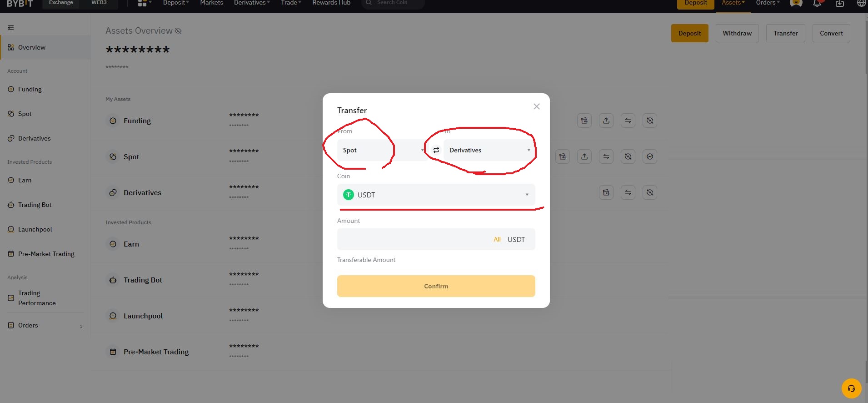Viewport: 868px width, 403px height.
Task: Close the Transfer dialog
Action: tap(536, 106)
